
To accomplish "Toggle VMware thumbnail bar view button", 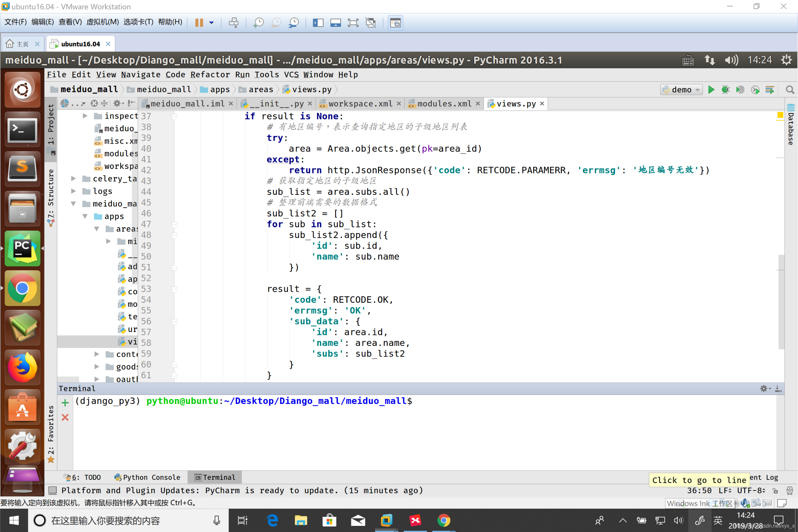I will [335, 23].
